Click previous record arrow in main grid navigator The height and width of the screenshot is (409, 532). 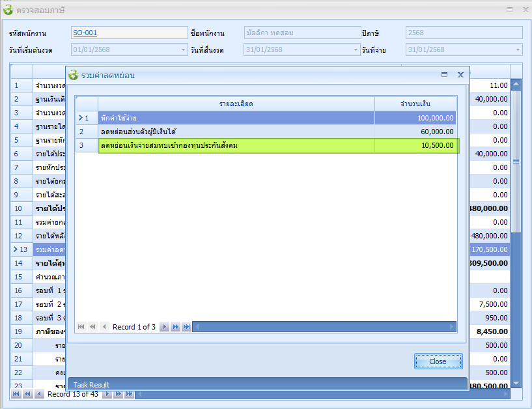tap(38, 394)
